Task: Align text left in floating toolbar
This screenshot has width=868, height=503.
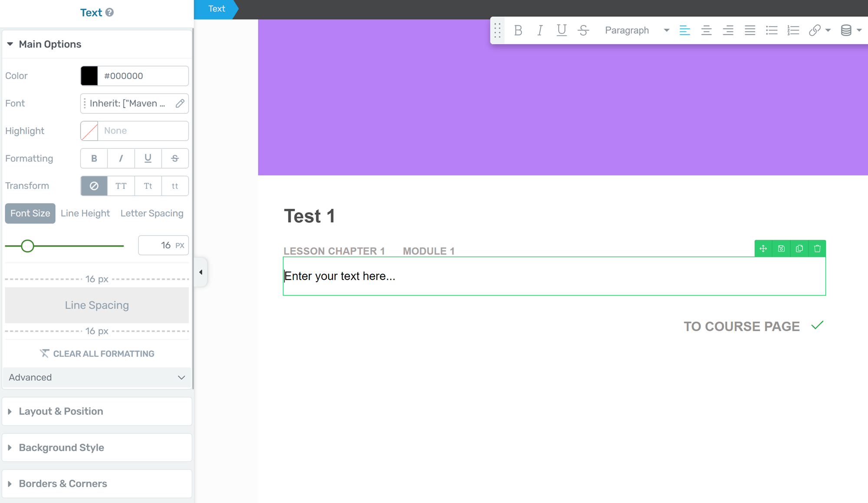Action: click(684, 30)
